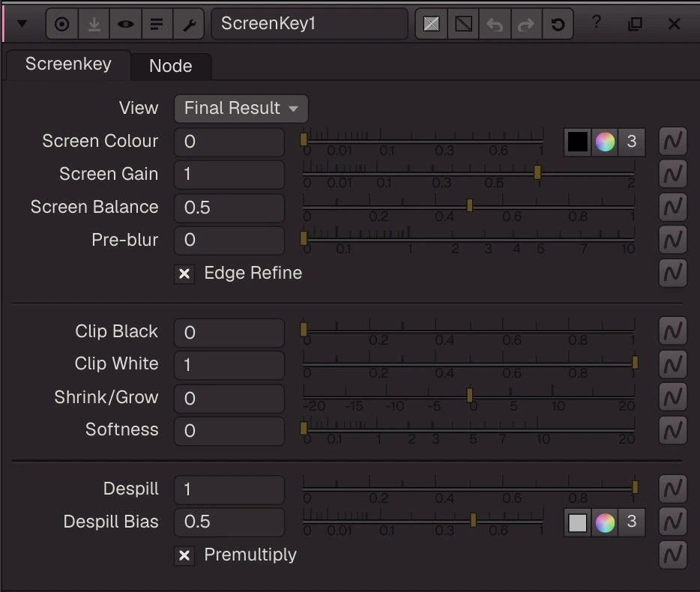Click the download arrow icon in the header
This screenshot has height=592, width=700.
[94, 24]
